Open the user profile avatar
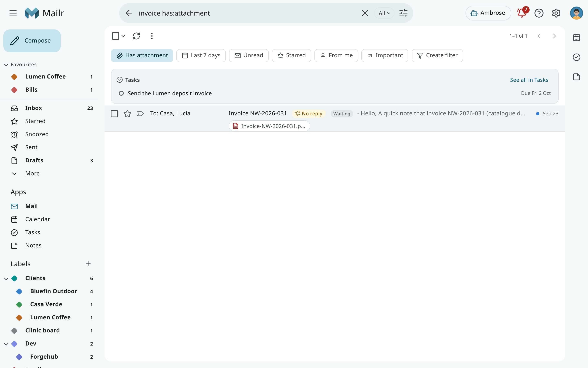588x368 pixels. 576,13
